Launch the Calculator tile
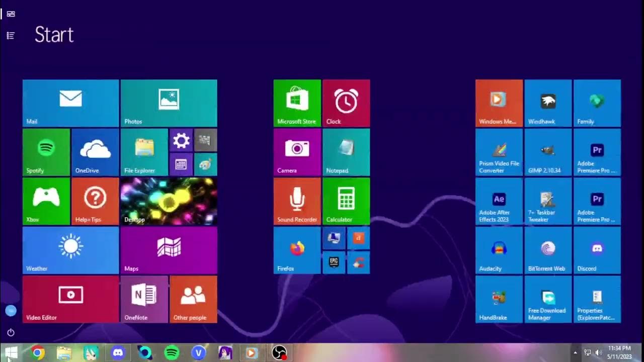This screenshot has height=362, width=644. tap(346, 201)
